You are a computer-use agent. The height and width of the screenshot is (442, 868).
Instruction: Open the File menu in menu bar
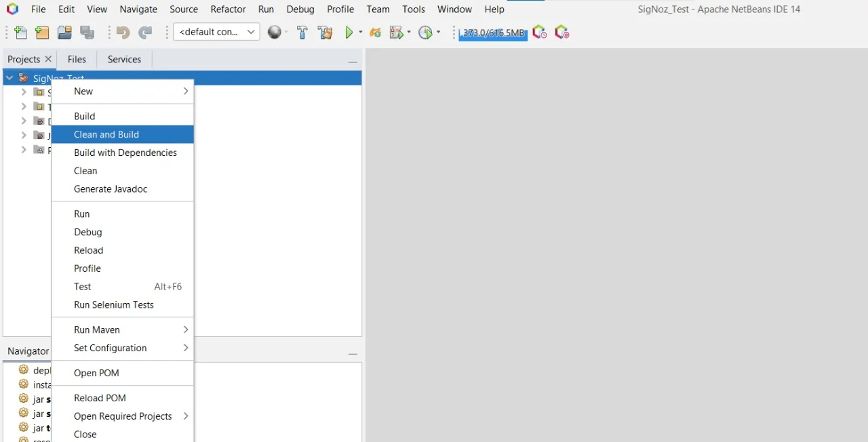[x=39, y=9]
